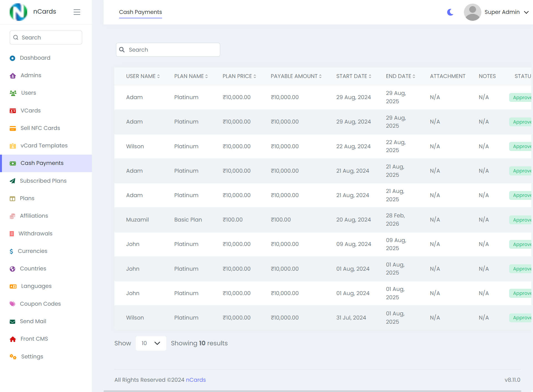Open the Subscribed Plans menu entry
The width and height of the screenshot is (533, 392).
43,181
